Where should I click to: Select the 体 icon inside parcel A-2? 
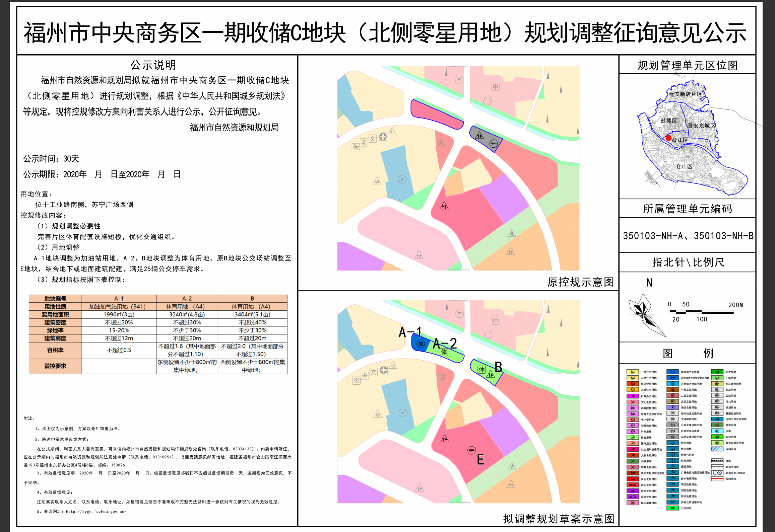(x=444, y=352)
